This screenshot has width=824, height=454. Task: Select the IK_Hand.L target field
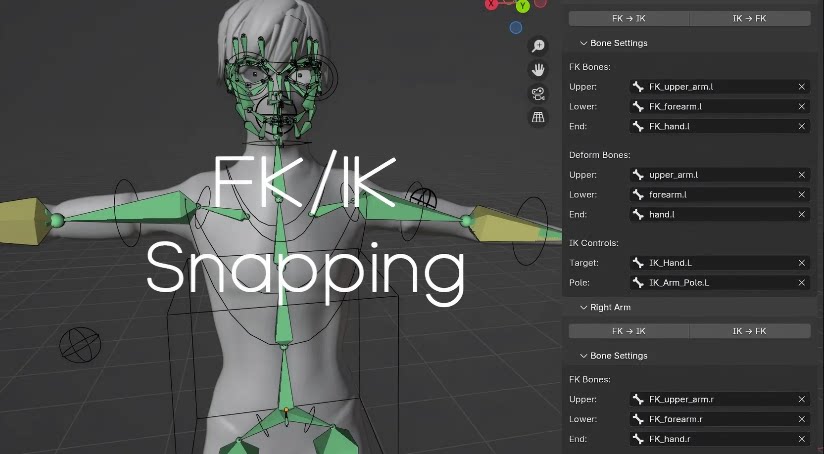(720, 263)
